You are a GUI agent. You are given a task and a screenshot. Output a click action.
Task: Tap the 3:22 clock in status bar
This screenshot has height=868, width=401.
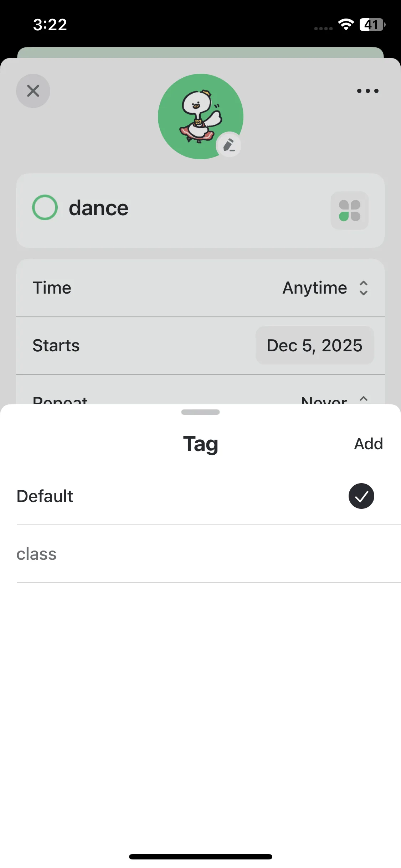50,25
